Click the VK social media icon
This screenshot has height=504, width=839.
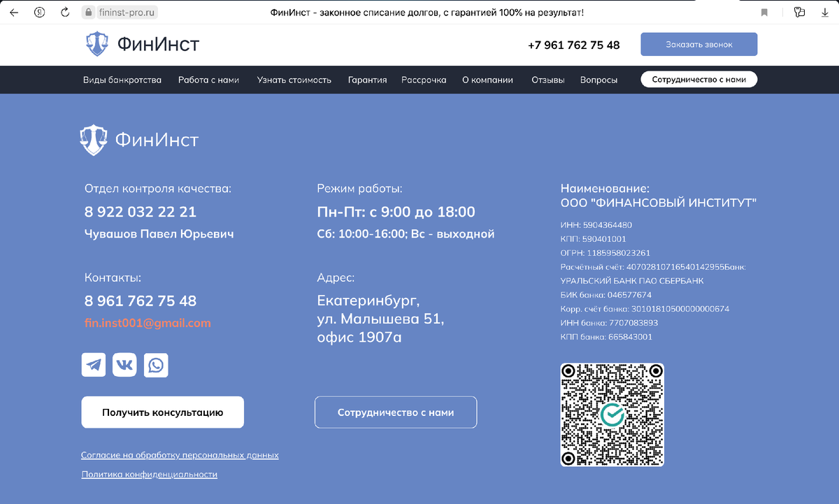(x=124, y=364)
